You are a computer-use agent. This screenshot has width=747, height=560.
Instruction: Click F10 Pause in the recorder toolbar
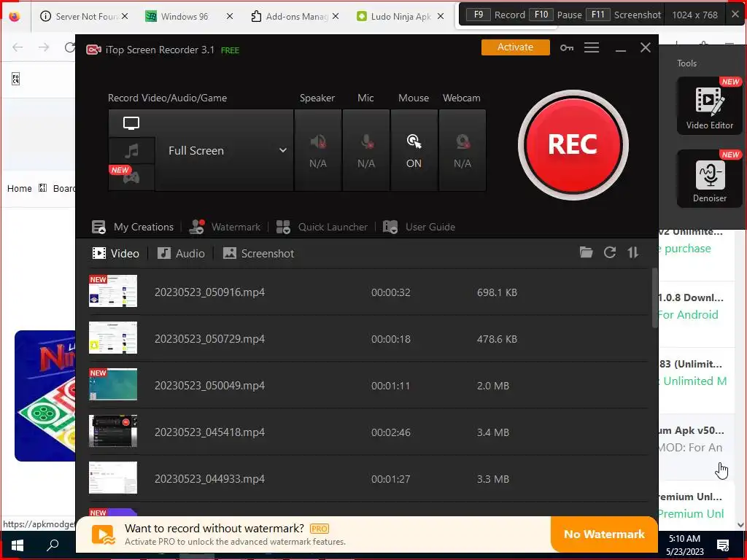point(555,15)
